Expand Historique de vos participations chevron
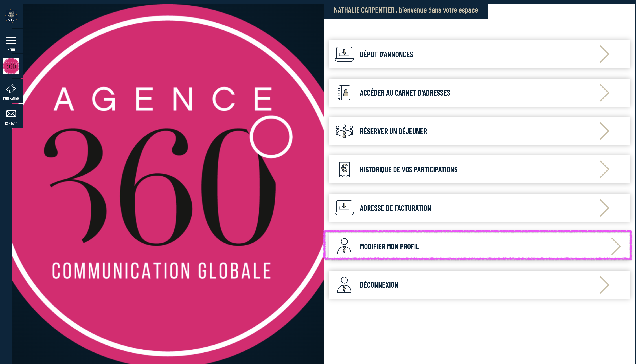The width and height of the screenshot is (636, 364). [x=604, y=170]
